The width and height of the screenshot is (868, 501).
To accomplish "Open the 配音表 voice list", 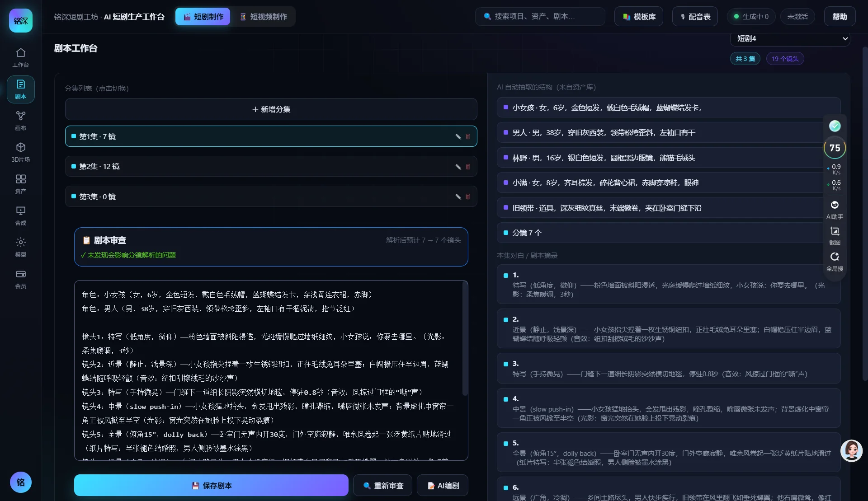I will click(695, 17).
